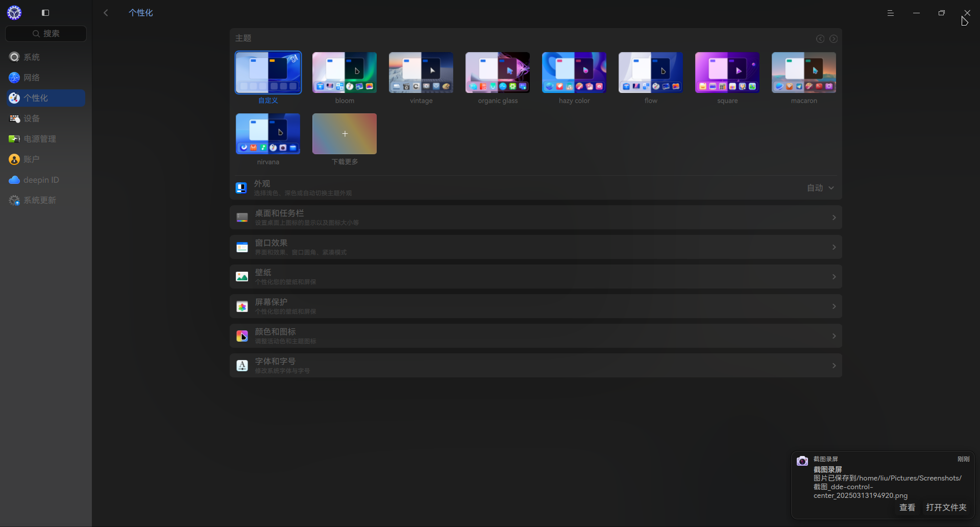This screenshot has width=980, height=527.
Task: Open 电源管理 in the sidebar
Action: tap(46, 139)
